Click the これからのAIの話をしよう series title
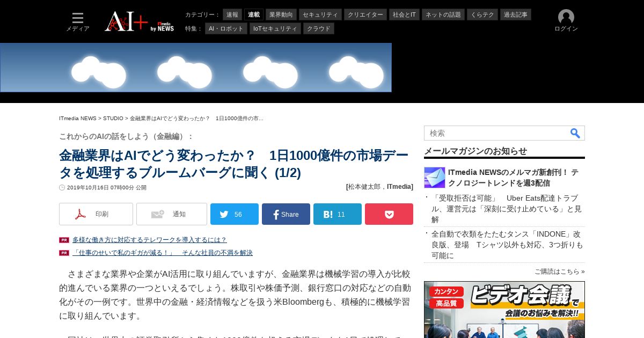The image size is (644, 338). coord(126,136)
